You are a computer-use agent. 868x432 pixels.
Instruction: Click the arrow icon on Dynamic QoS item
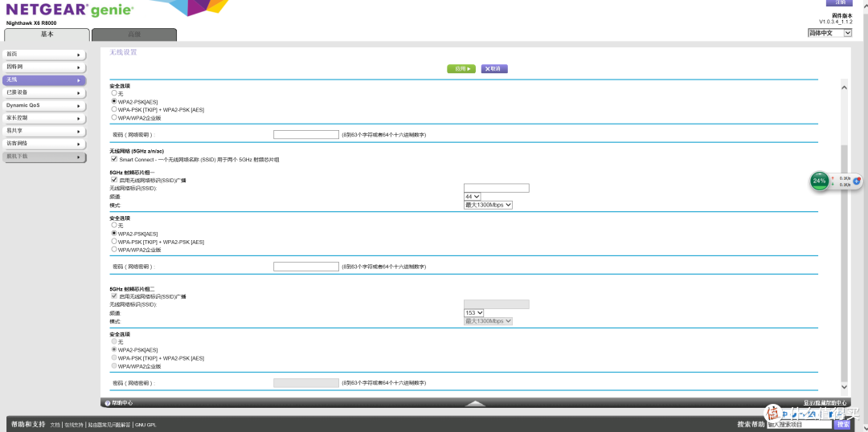[x=79, y=106]
